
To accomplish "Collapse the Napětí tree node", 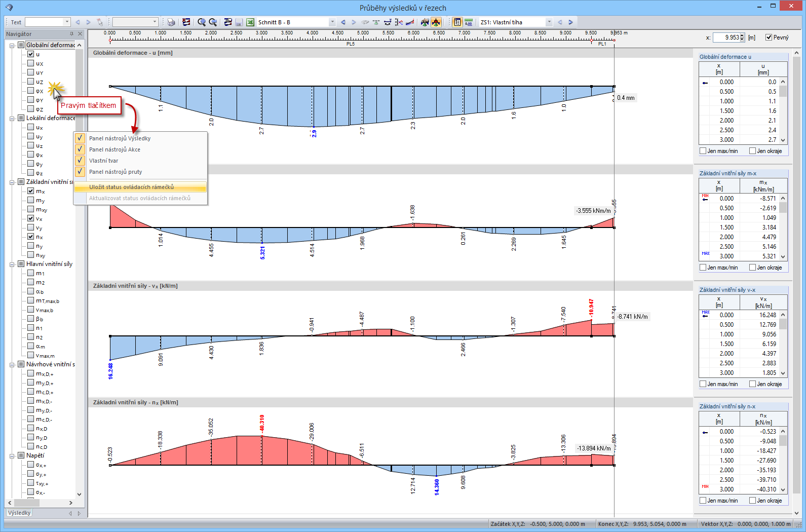I will click(x=12, y=455).
